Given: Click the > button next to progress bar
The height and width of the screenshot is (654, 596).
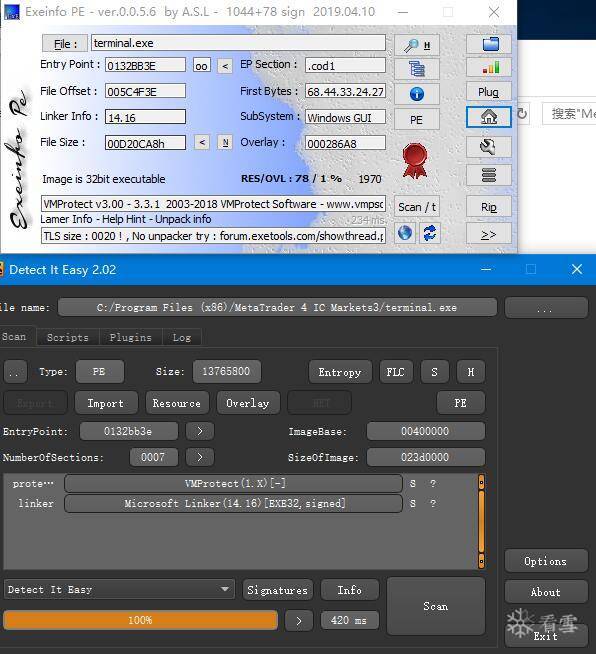Looking at the screenshot, I should [299, 621].
